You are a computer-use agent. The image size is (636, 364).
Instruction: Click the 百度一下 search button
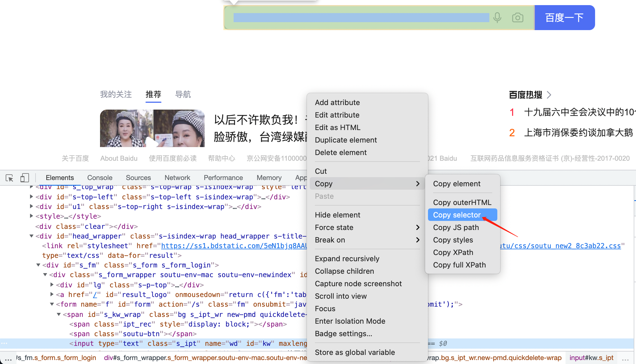(565, 18)
